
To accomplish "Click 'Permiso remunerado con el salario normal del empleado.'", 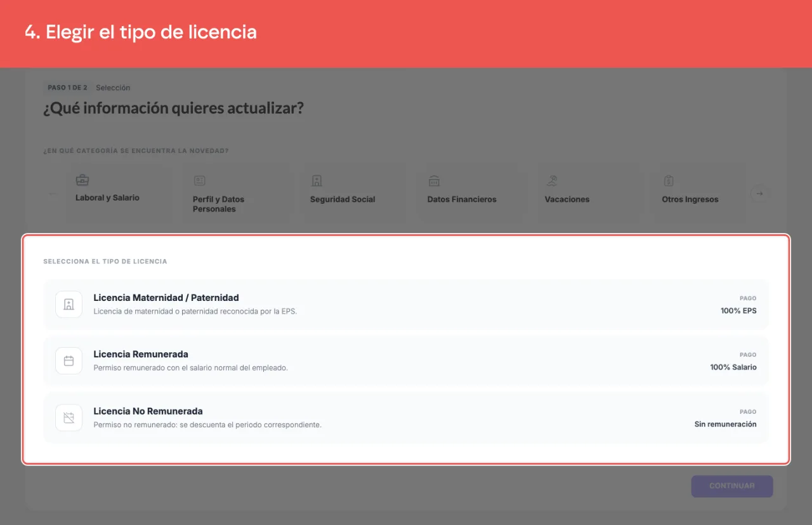I will pyautogui.click(x=190, y=368).
